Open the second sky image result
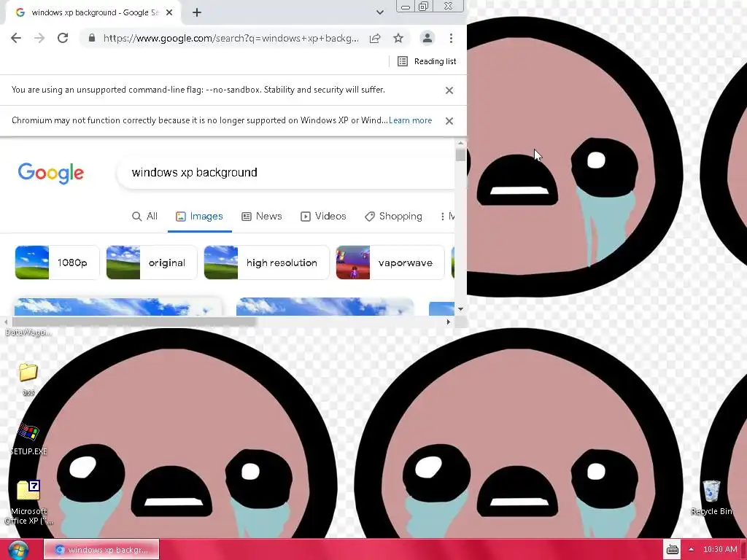The height and width of the screenshot is (560, 747). 325,307
